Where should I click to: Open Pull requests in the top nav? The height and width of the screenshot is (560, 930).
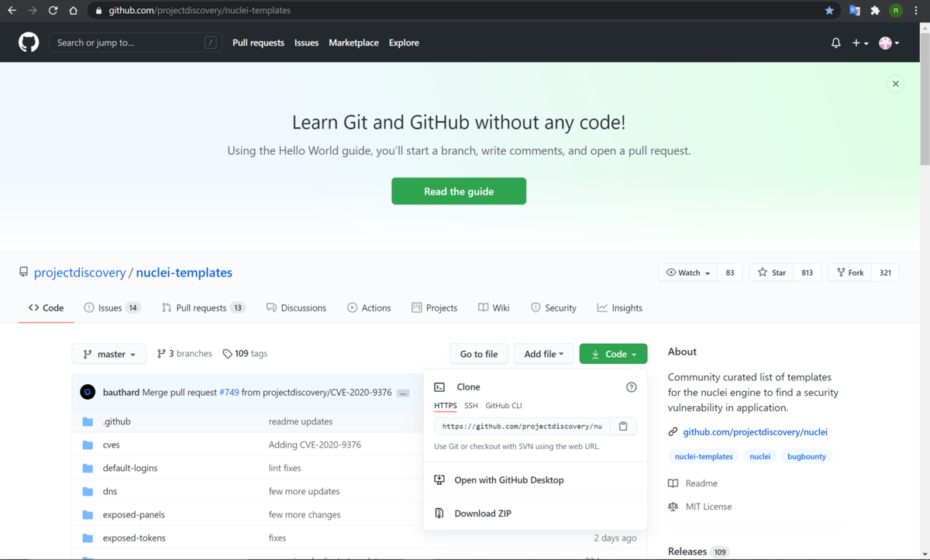258,43
